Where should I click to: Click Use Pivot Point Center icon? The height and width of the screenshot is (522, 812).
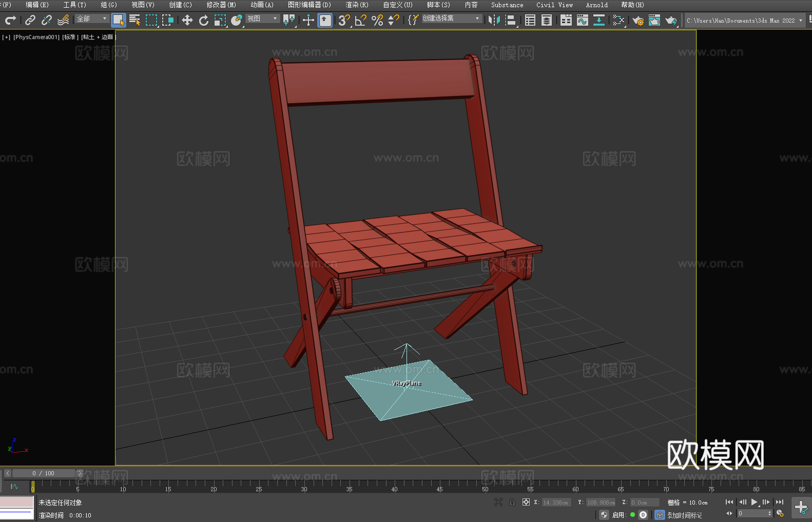[289, 20]
